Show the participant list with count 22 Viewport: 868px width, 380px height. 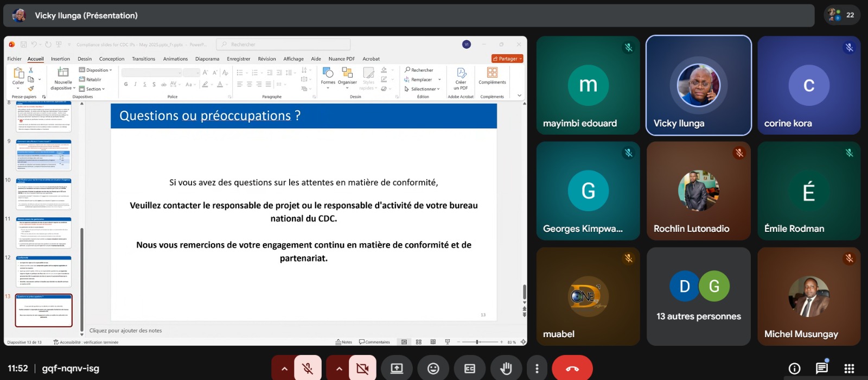(x=842, y=15)
